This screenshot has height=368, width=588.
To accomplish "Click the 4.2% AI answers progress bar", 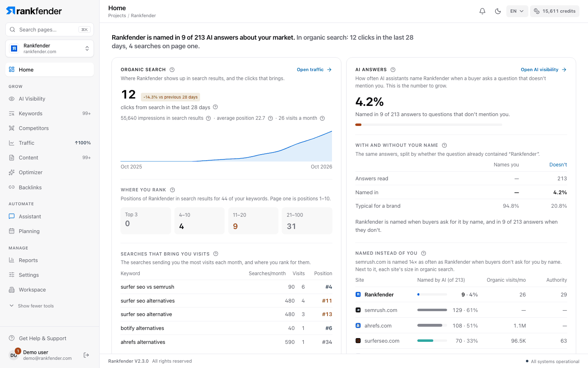I will 429,125.
